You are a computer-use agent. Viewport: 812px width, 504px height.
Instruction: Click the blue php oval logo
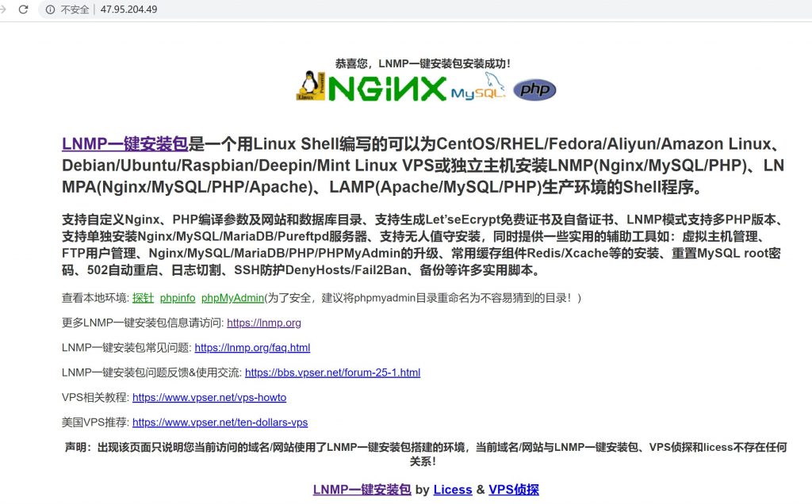(x=534, y=90)
